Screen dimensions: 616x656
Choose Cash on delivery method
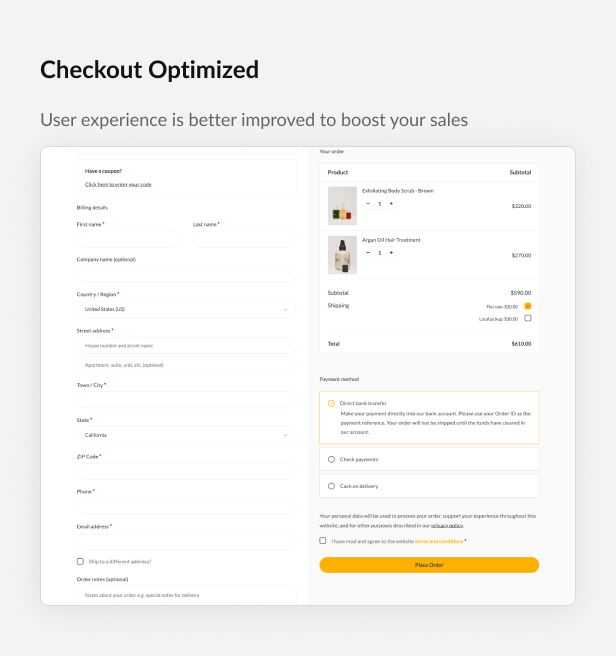[x=331, y=486]
